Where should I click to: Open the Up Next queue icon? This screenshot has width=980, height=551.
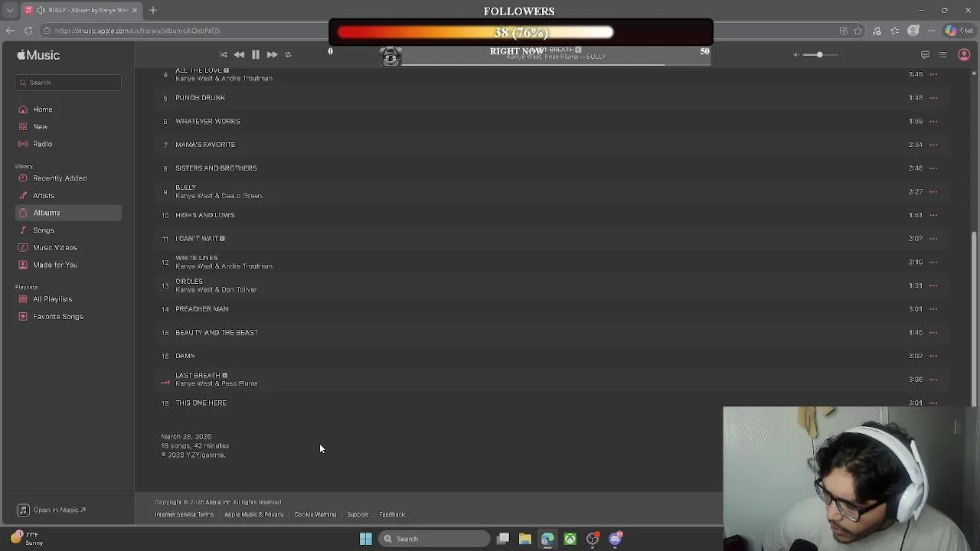(942, 54)
